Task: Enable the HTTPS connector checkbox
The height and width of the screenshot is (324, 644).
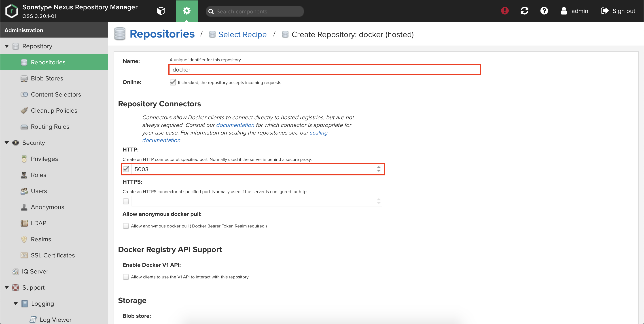Action: [x=126, y=201]
